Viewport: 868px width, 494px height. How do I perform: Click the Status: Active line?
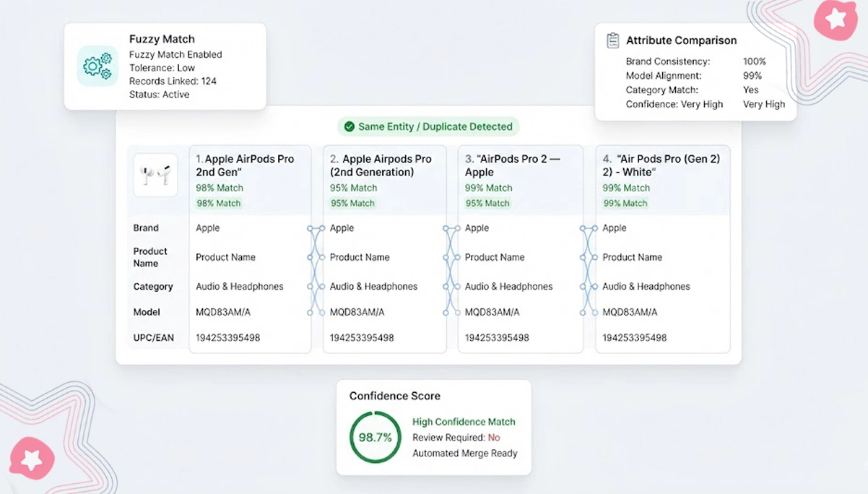pos(159,95)
